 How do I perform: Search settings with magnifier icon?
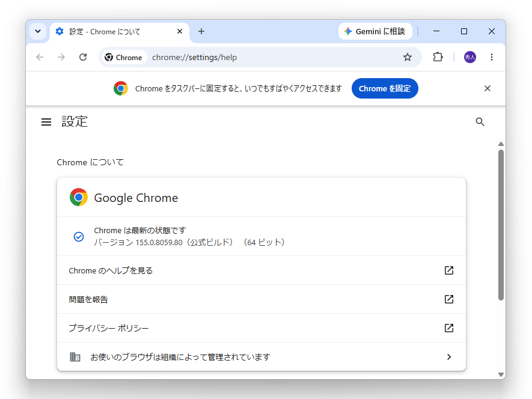click(x=480, y=121)
